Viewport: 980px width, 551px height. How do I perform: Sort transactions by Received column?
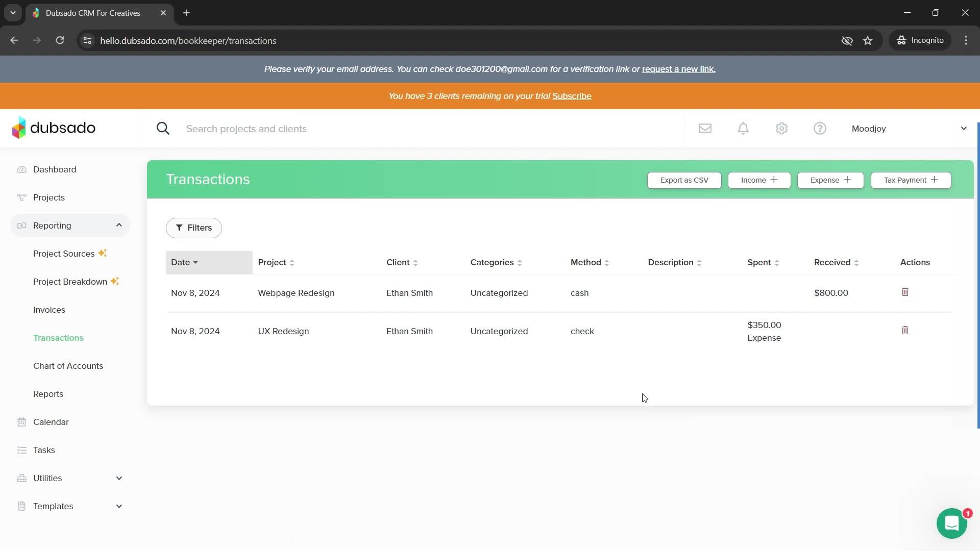(837, 262)
